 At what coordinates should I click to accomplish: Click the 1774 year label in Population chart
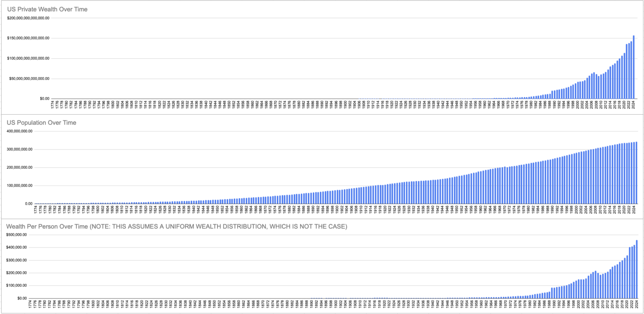[x=35, y=210]
